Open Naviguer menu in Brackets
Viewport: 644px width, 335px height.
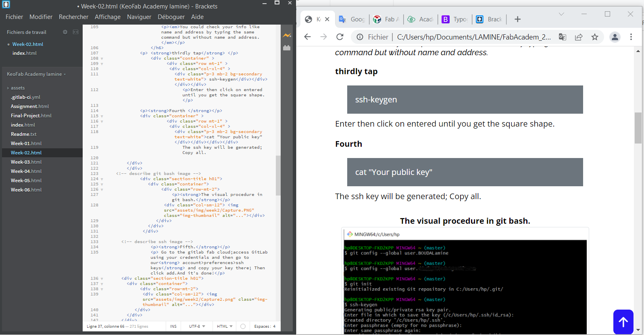[x=139, y=17]
